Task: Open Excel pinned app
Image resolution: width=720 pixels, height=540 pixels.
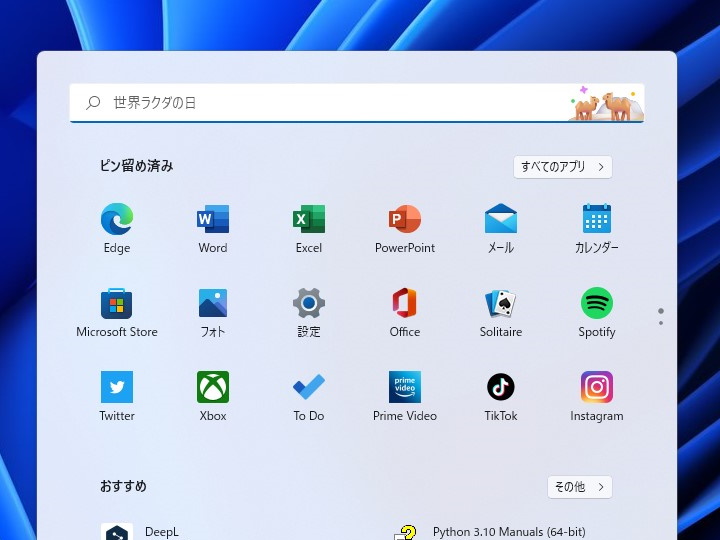Action: click(x=309, y=228)
